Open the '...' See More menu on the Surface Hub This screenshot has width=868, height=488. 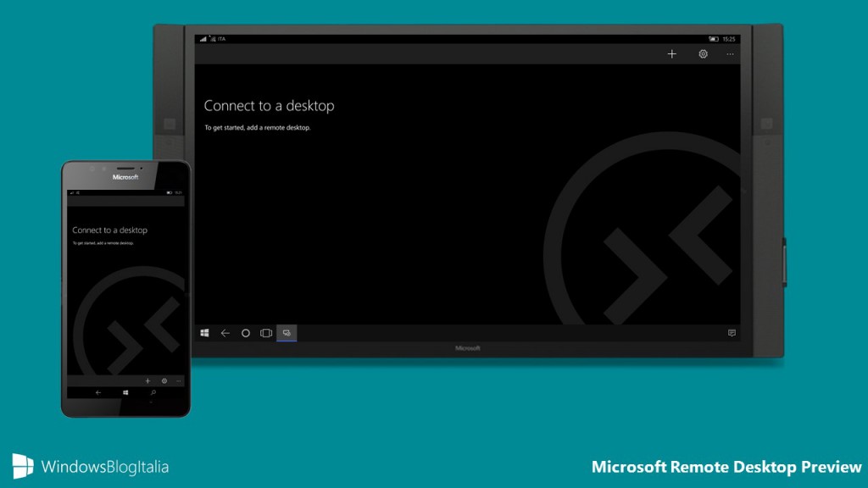[x=730, y=53]
